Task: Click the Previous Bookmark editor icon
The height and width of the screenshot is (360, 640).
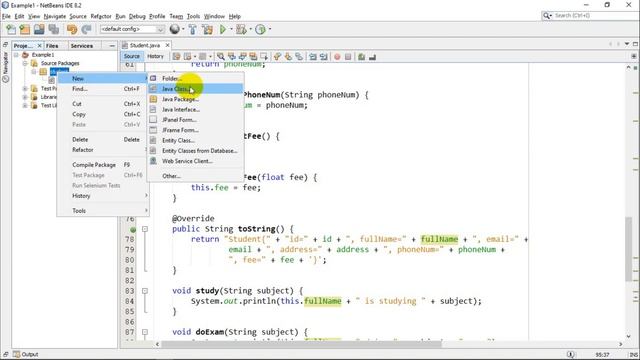Action: point(278,57)
